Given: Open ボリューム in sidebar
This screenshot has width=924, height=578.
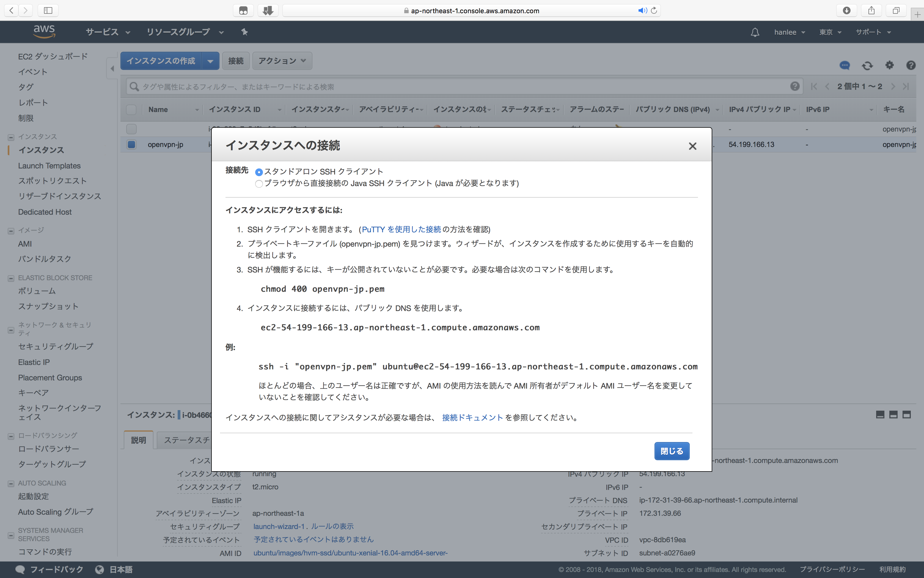Looking at the screenshot, I should coord(37,291).
